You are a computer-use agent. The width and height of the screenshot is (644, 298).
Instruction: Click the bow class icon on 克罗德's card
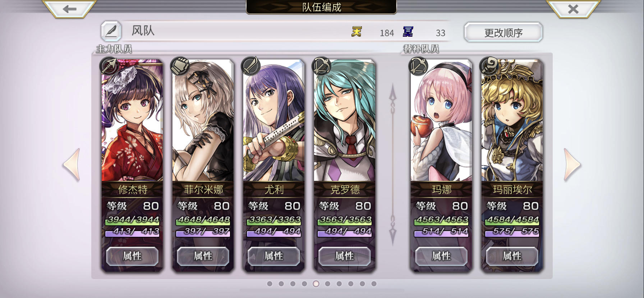[322, 66]
